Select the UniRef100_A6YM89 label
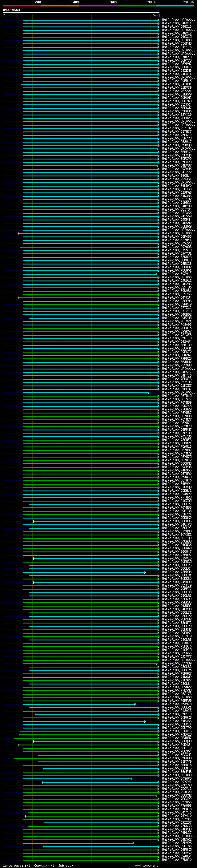This screenshot has height=868, width=197. tap(176, 403)
